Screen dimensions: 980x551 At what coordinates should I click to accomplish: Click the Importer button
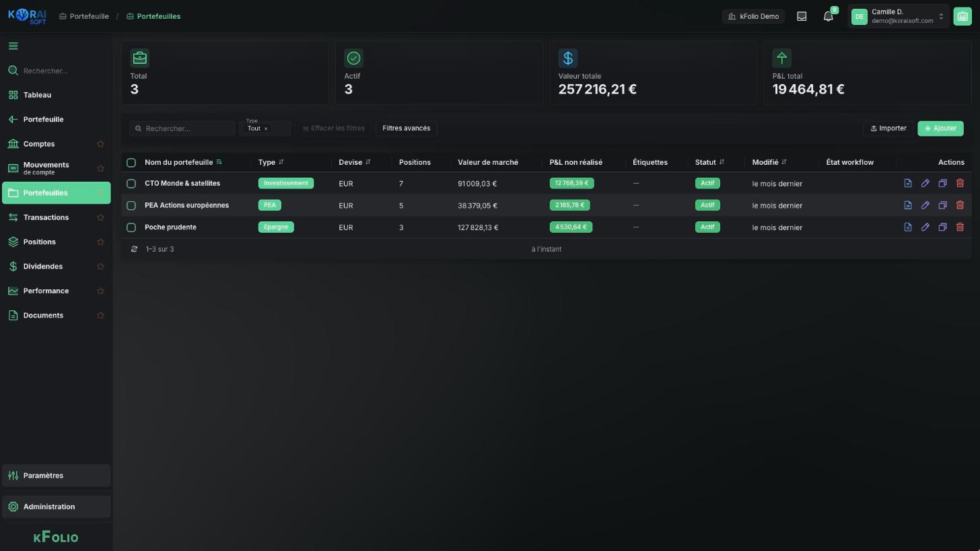(888, 128)
